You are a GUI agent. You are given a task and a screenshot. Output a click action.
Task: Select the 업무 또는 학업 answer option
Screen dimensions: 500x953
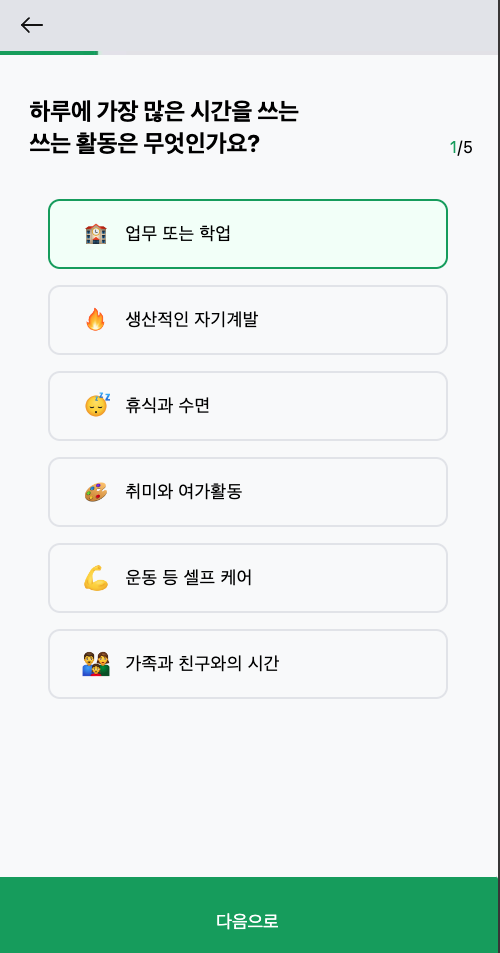(x=248, y=234)
